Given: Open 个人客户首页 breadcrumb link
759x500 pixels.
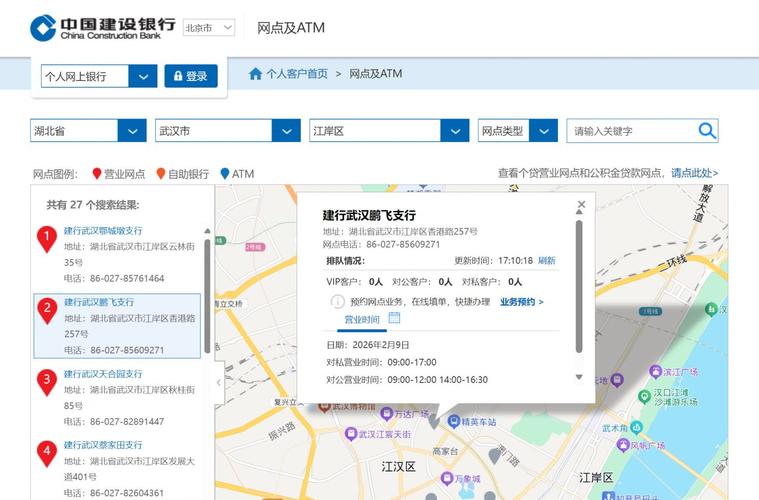Looking at the screenshot, I should (297, 74).
